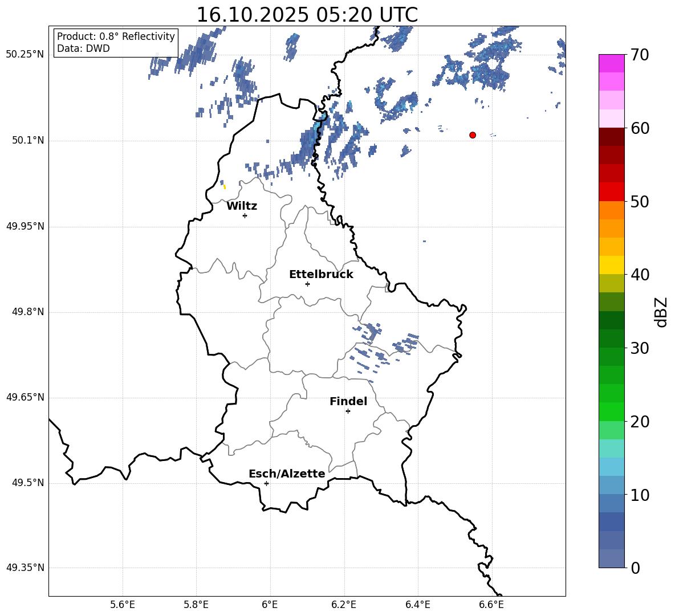The width and height of the screenshot is (675, 616).
Task: Click the magenta top colorbar segment
Action: pos(611,64)
